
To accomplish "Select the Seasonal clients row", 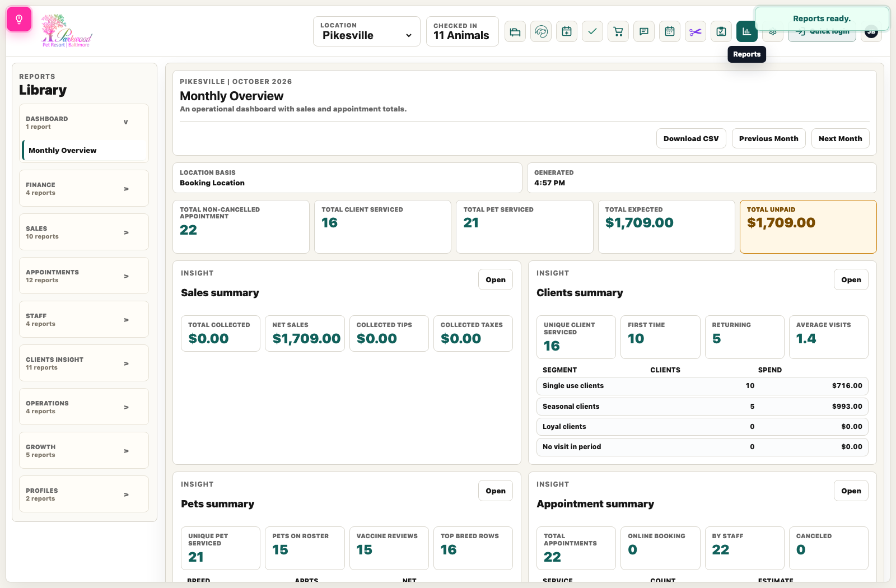I will [702, 407].
